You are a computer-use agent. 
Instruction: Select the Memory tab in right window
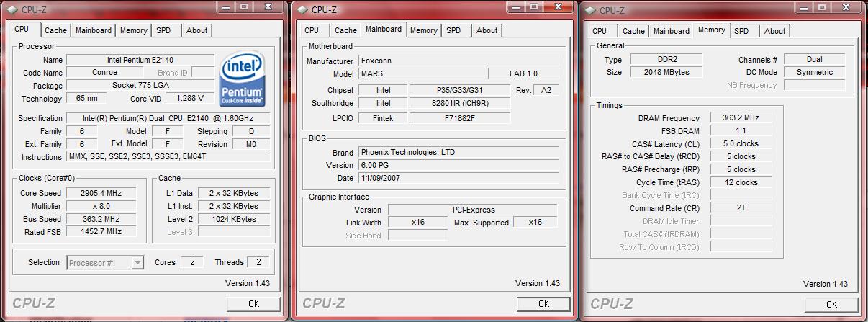coord(711,30)
